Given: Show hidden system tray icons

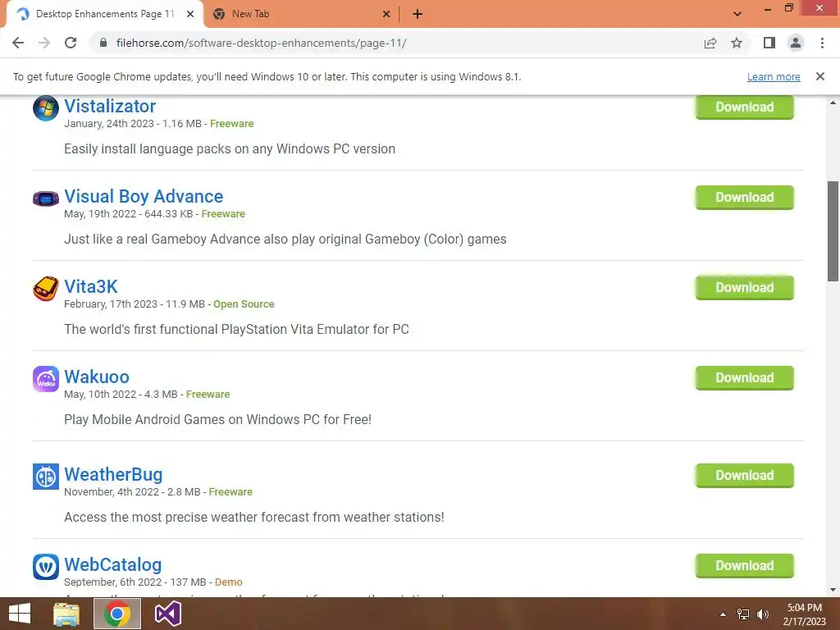Looking at the screenshot, I should [x=723, y=614].
